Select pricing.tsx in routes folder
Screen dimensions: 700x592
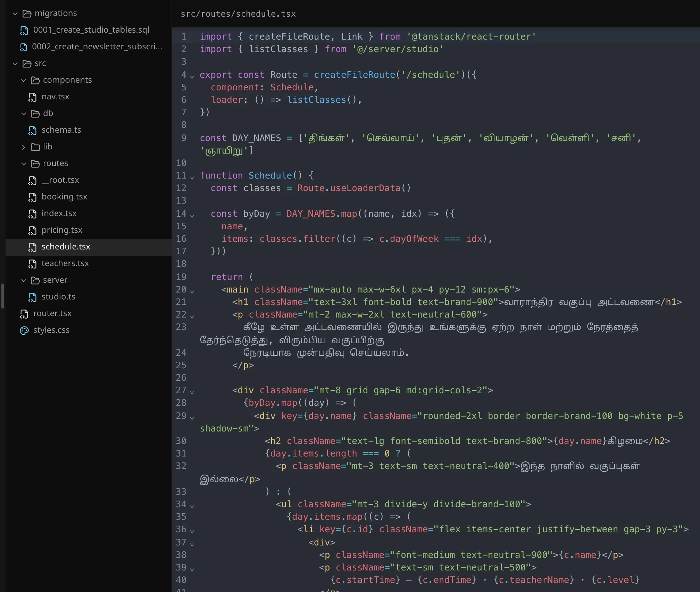[89, 230]
